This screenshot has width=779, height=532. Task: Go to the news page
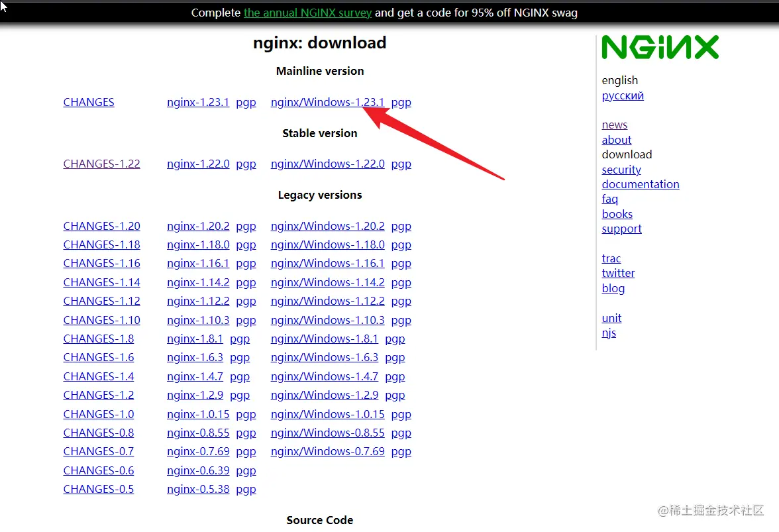615,125
